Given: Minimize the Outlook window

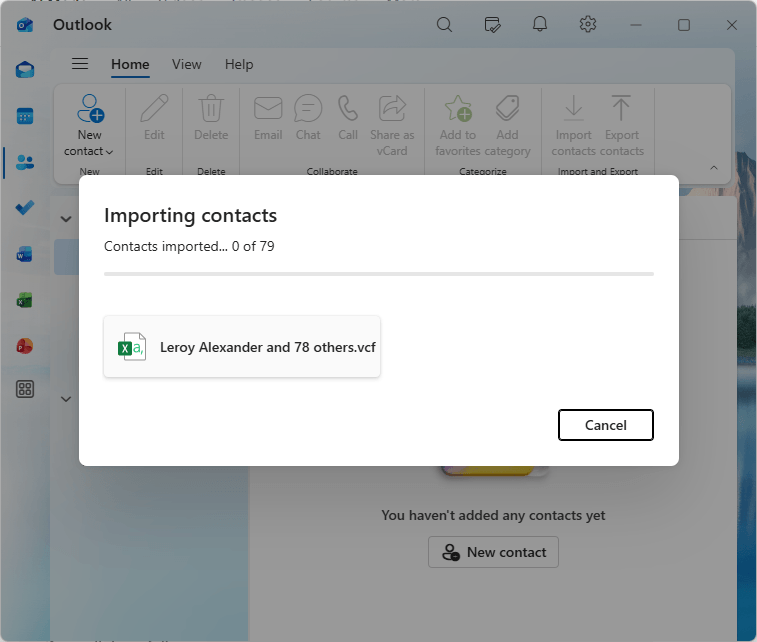Looking at the screenshot, I should click(636, 25).
